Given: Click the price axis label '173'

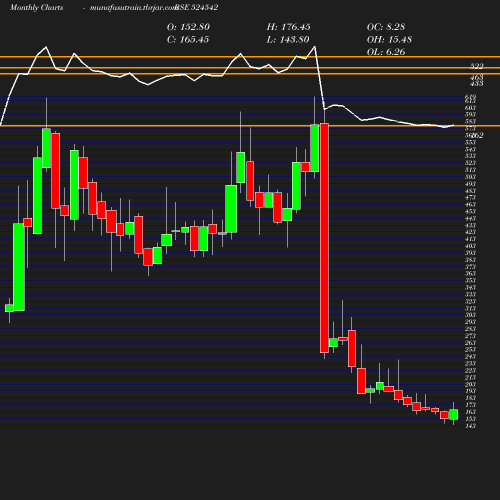Looking at the screenshot, I should pyautogui.click(x=470, y=405).
